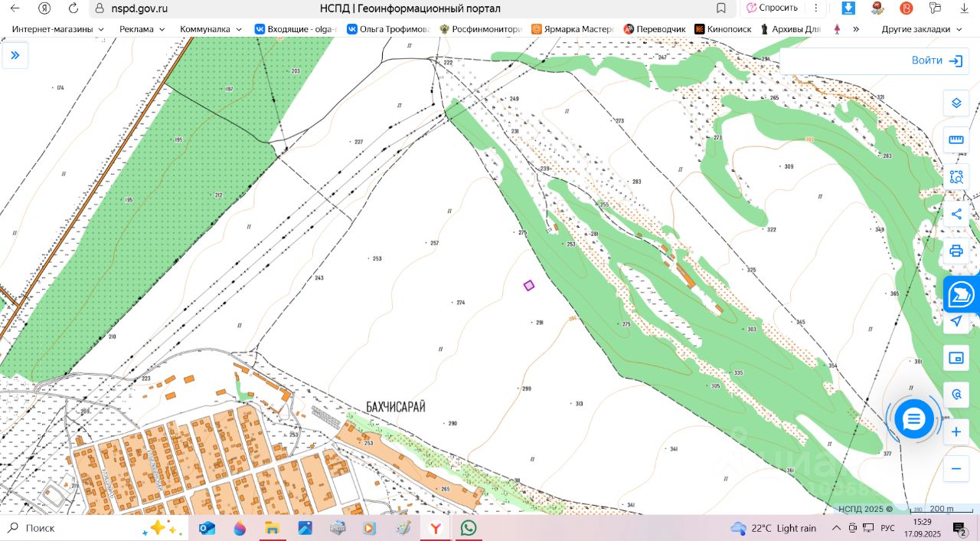Open the Переводчик bookmark
This screenshot has height=541, width=980.
tap(655, 29)
